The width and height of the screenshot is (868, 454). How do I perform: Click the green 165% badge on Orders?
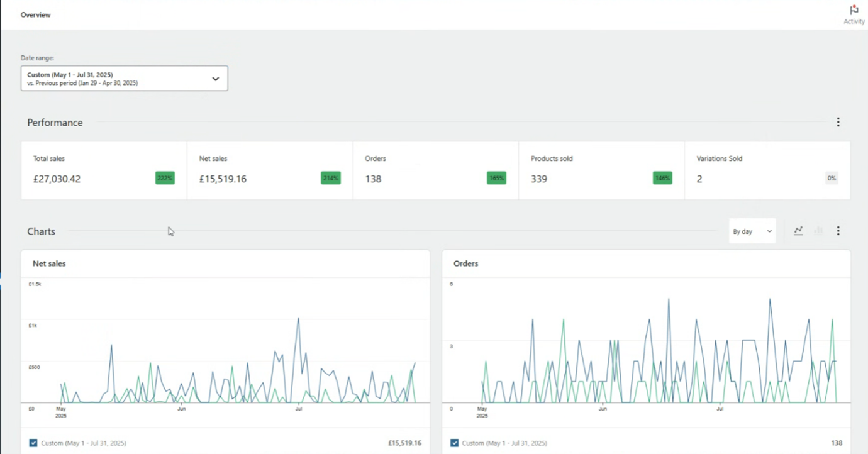point(496,179)
